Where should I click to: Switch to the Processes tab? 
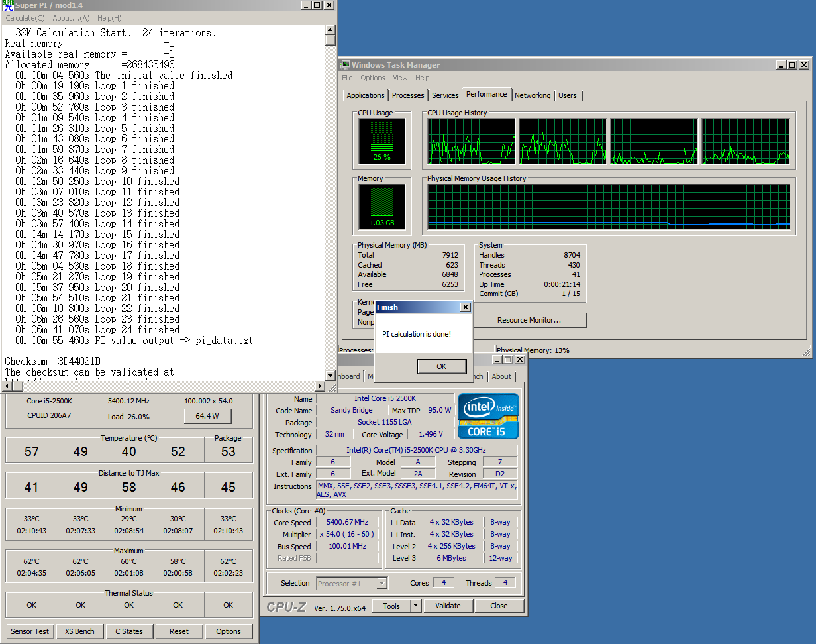click(x=408, y=95)
